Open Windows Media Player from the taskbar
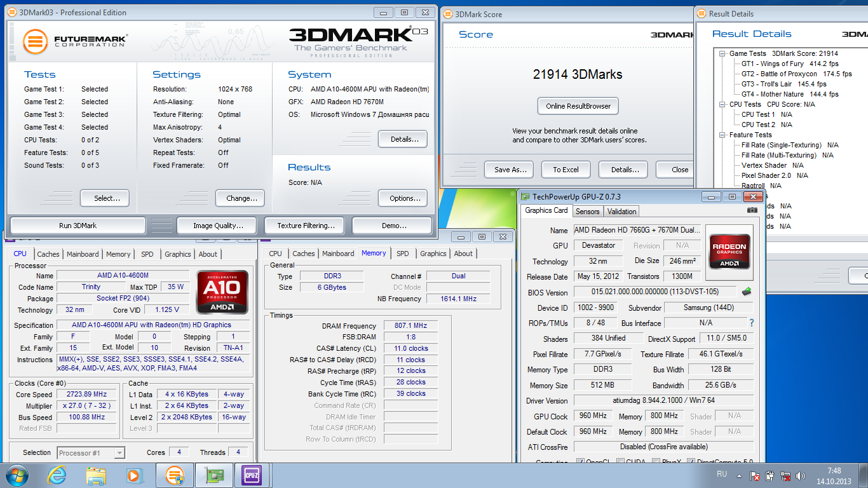 134,475
